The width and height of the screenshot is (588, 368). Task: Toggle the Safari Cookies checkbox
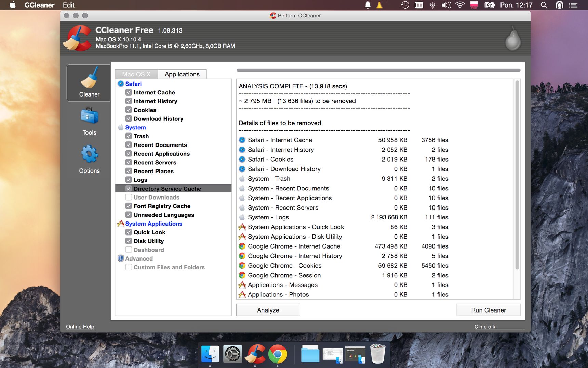point(129,110)
